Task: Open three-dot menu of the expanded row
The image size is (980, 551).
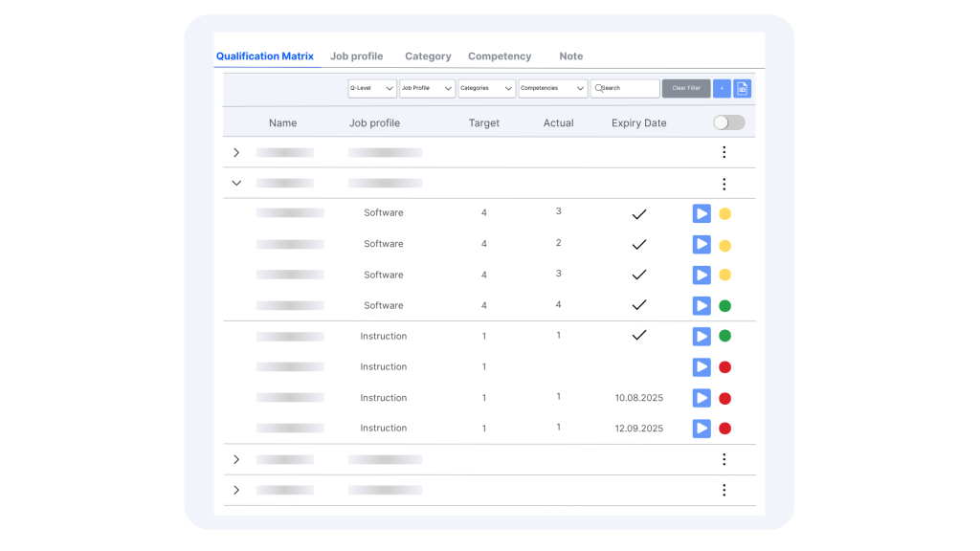Action: (724, 184)
